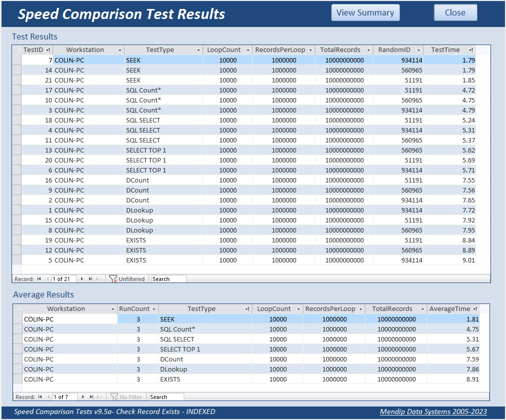
Task: Click the '1 of 7' record number box
Action: tap(65, 397)
